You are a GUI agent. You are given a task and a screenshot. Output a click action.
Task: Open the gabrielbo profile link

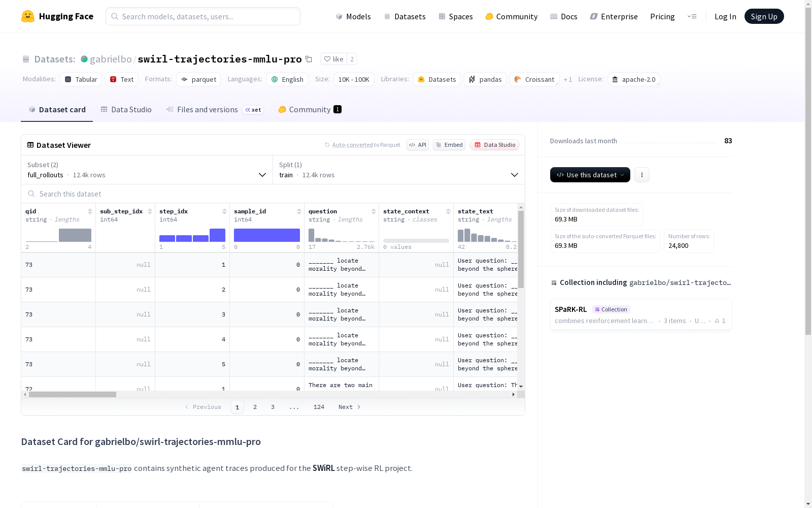click(111, 59)
